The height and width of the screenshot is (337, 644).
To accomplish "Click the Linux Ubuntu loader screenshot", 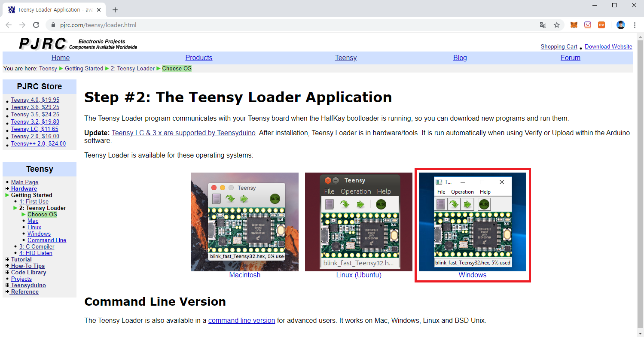I will tap(359, 222).
